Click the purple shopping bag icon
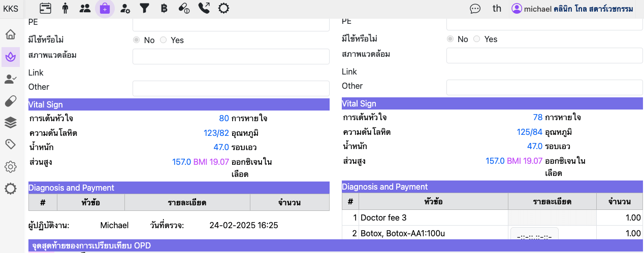Viewport: 644px width, 253px height. click(105, 8)
